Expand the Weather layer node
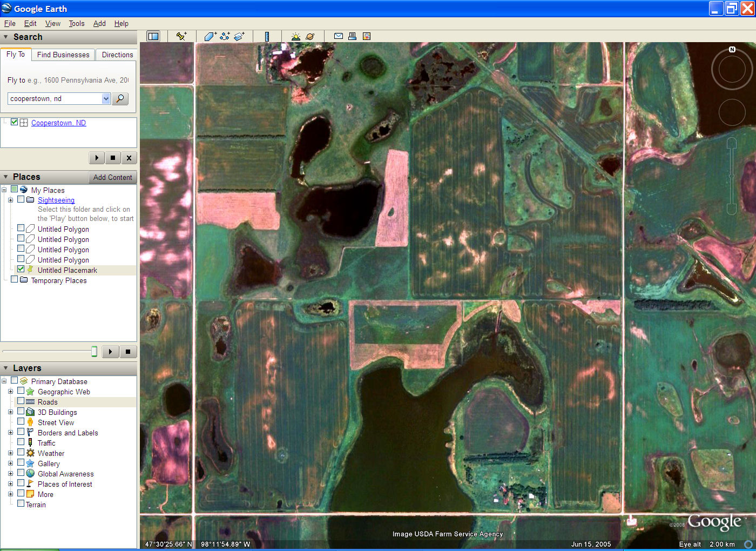This screenshot has height=551, width=756. (x=10, y=453)
